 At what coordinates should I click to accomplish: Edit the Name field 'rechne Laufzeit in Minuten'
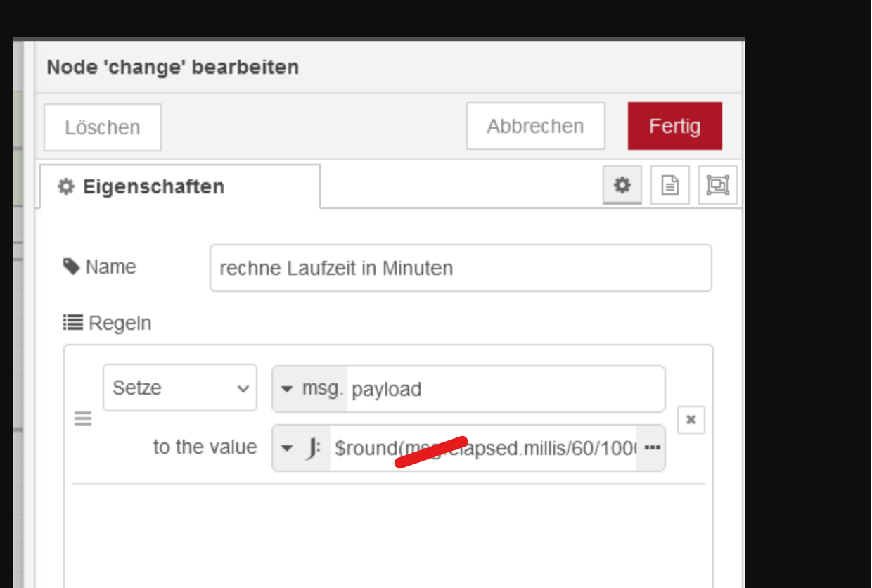pyautogui.click(x=461, y=268)
